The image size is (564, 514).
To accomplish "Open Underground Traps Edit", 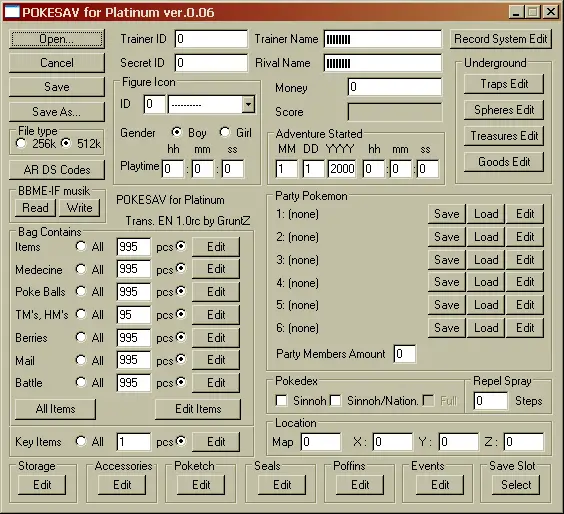I will (504, 84).
